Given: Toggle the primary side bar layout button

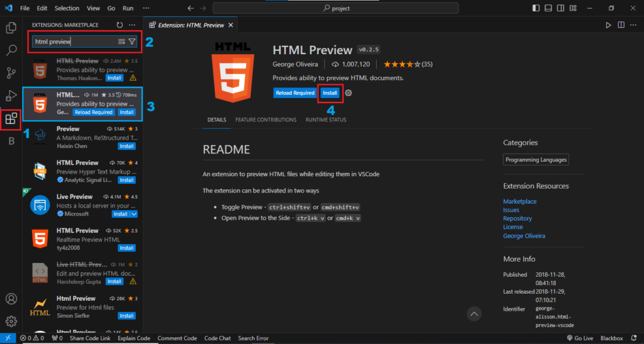Looking at the screenshot, I should pos(535,8).
